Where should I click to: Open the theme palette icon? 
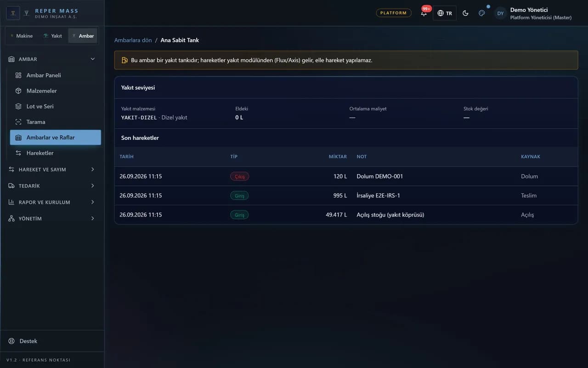click(482, 13)
